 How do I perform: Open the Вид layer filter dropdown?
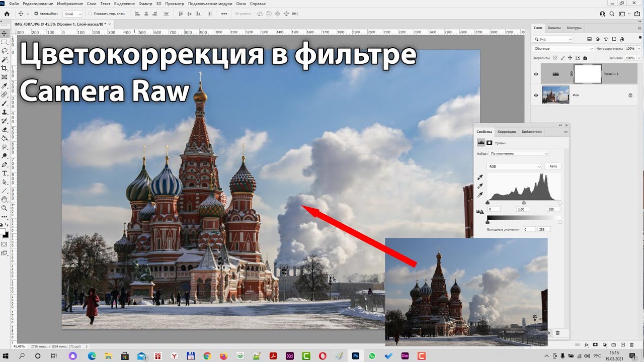(552, 39)
